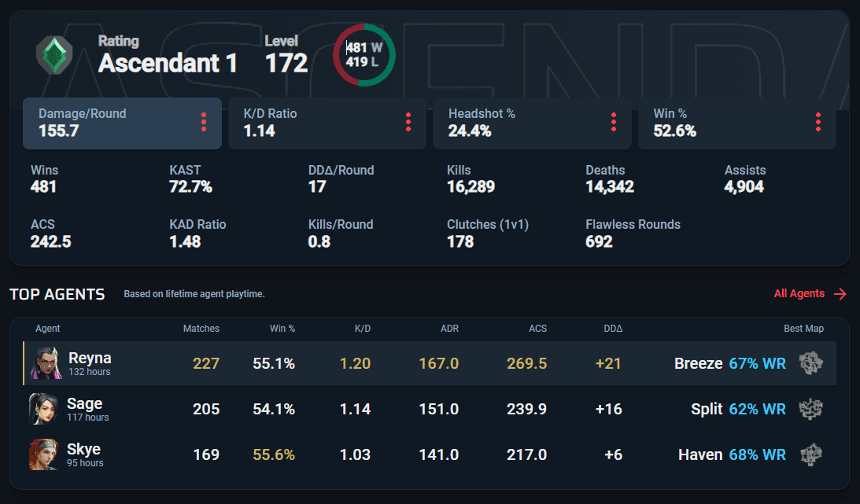Sort agents by the ACS column header
This screenshot has width=860, height=504.
(537, 328)
